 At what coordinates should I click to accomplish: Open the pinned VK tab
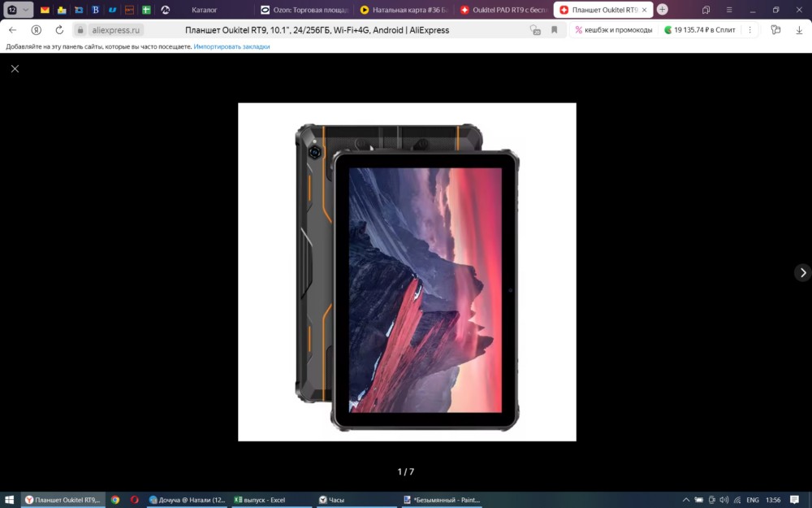(x=95, y=10)
